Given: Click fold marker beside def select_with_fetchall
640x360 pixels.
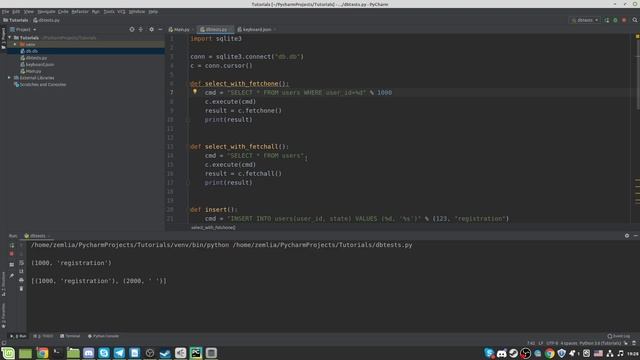Looking at the screenshot, I should (x=188, y=147).
